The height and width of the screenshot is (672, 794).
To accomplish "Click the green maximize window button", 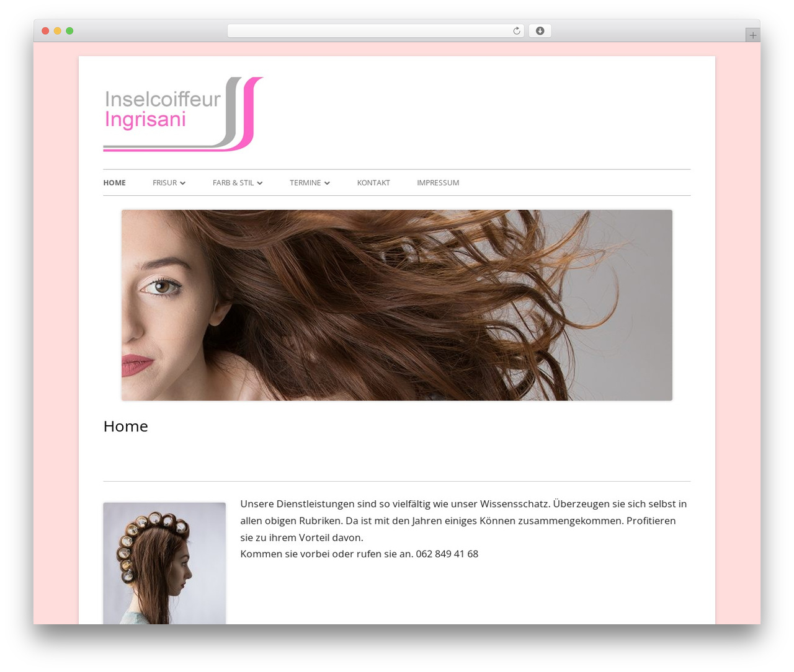I will [x=69, y=31].
